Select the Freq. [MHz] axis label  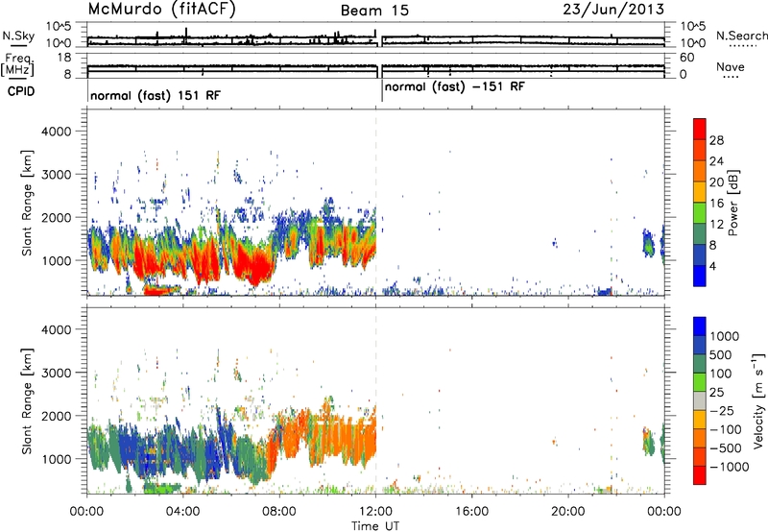(17, 65)
